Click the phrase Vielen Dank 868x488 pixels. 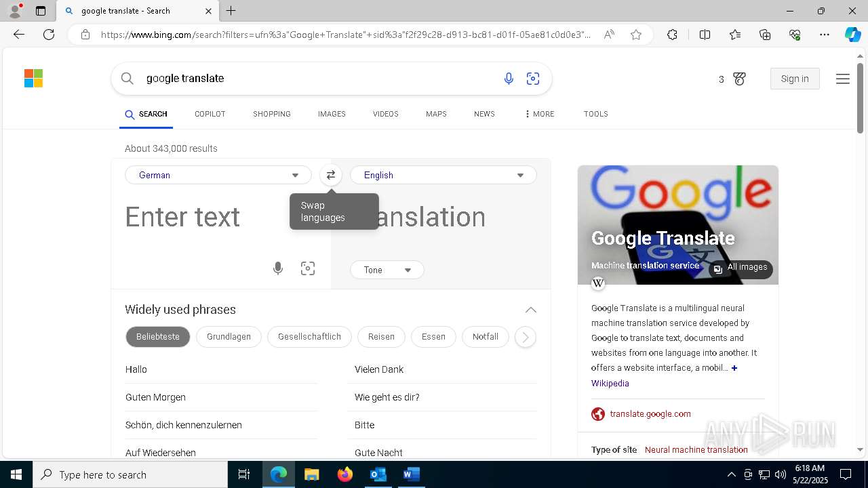pos(379,369)
